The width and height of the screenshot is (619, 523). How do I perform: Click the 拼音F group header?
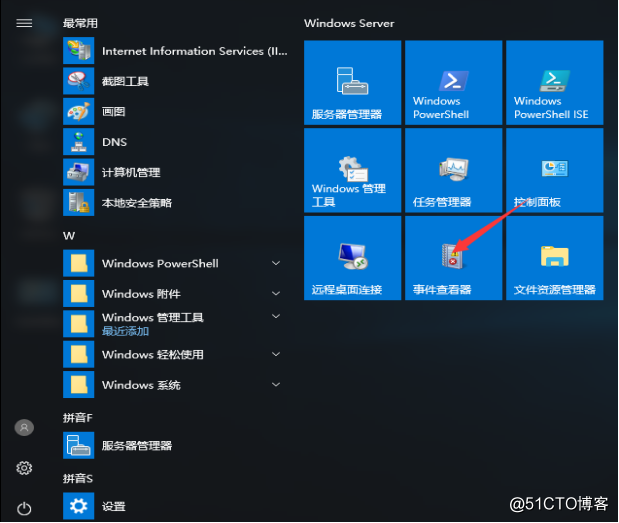(x=78, y=418)
